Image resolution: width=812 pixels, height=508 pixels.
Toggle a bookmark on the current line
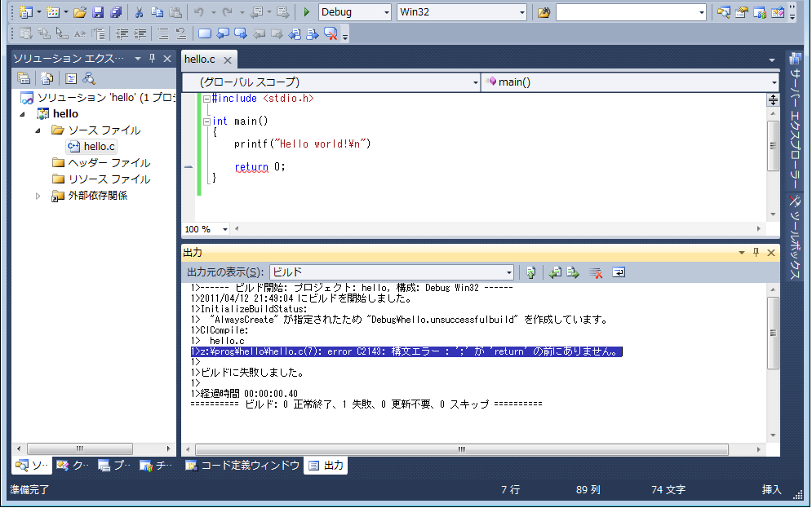[205, 34]
